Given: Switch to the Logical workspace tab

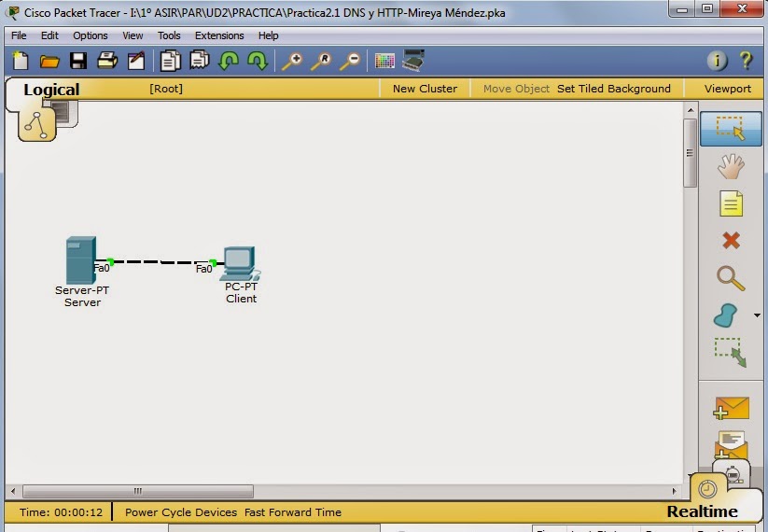Looking at the screenshot, I should [x=51, y=90].
